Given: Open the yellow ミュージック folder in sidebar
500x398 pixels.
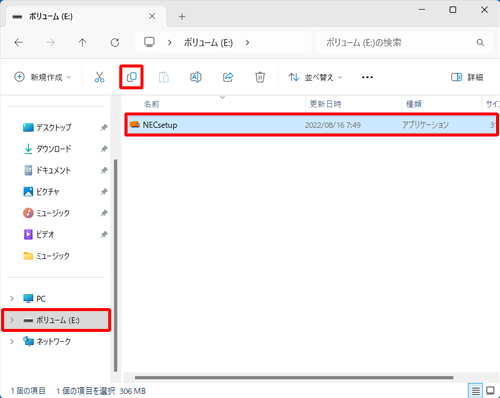Looking at the screenshot, I should [47, 256].
